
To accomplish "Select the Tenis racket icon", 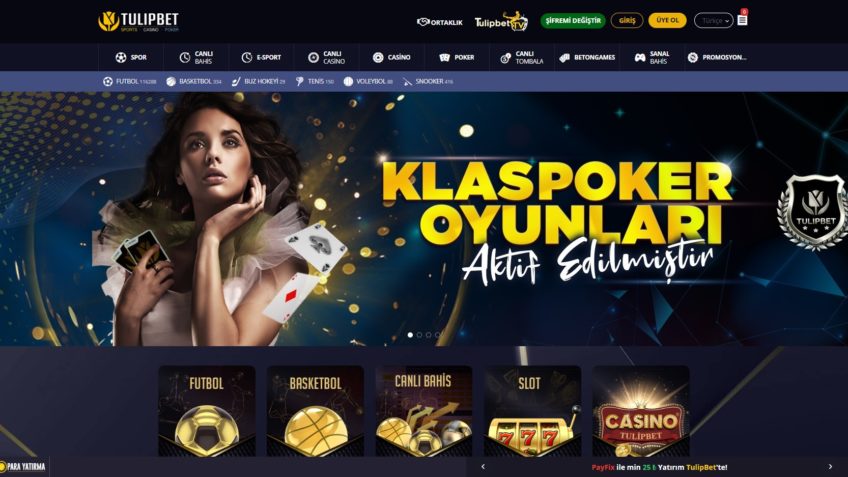I will coord(300,82).
